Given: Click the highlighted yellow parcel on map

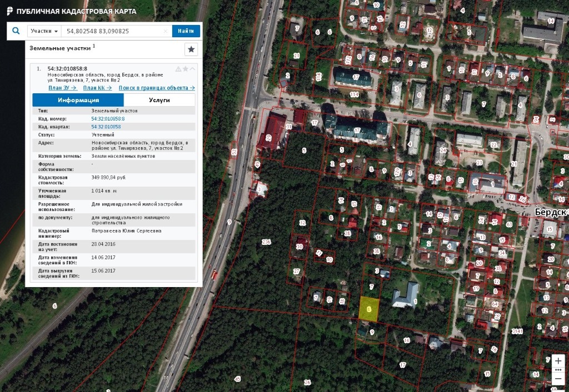Looking at the screenshot, I should [x=369, y=309].
